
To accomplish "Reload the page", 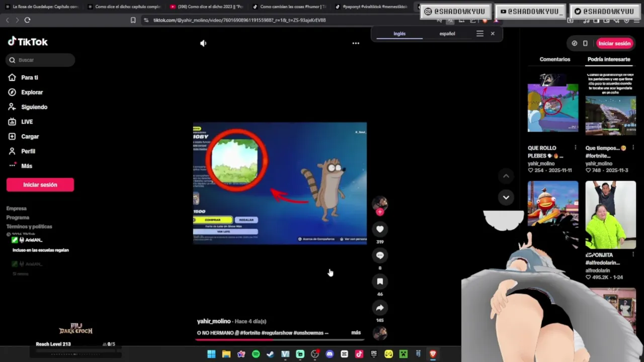I will coord(27,20).
